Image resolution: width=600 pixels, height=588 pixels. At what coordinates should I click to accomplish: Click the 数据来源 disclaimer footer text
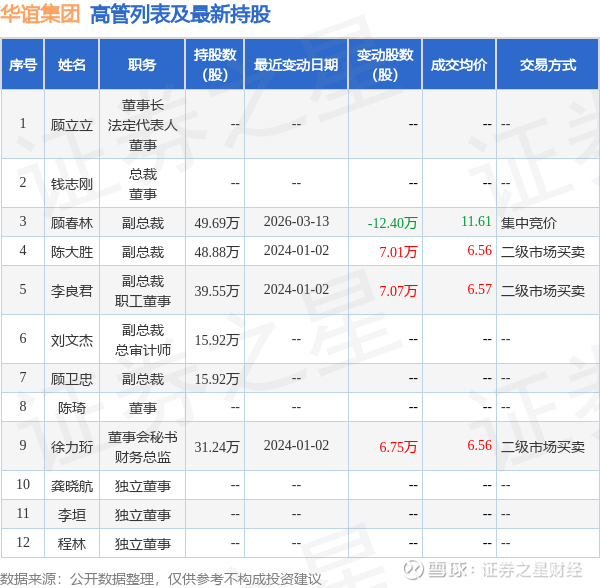[x=161, y=579]
